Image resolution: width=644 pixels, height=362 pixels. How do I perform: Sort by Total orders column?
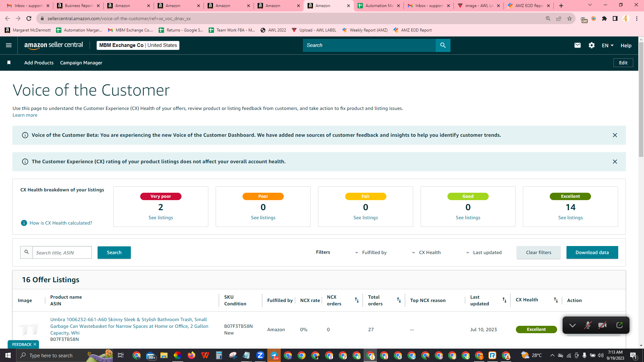(399, 300)
